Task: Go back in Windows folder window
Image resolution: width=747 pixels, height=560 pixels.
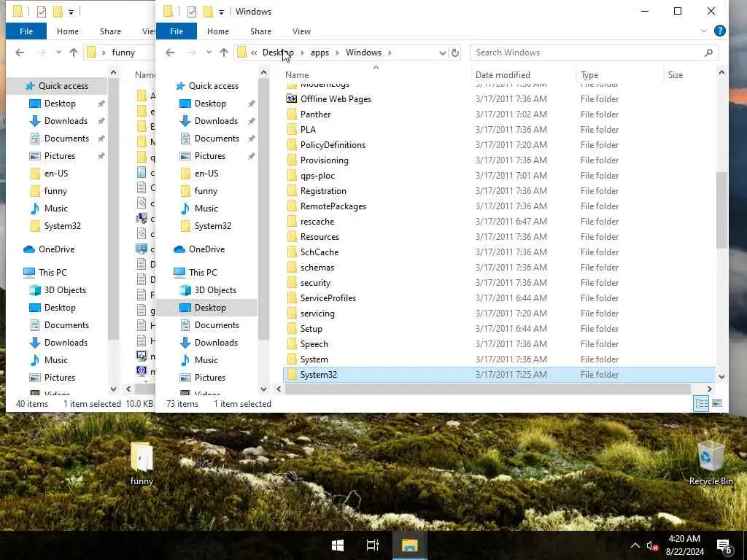Action: coord(170,52)
